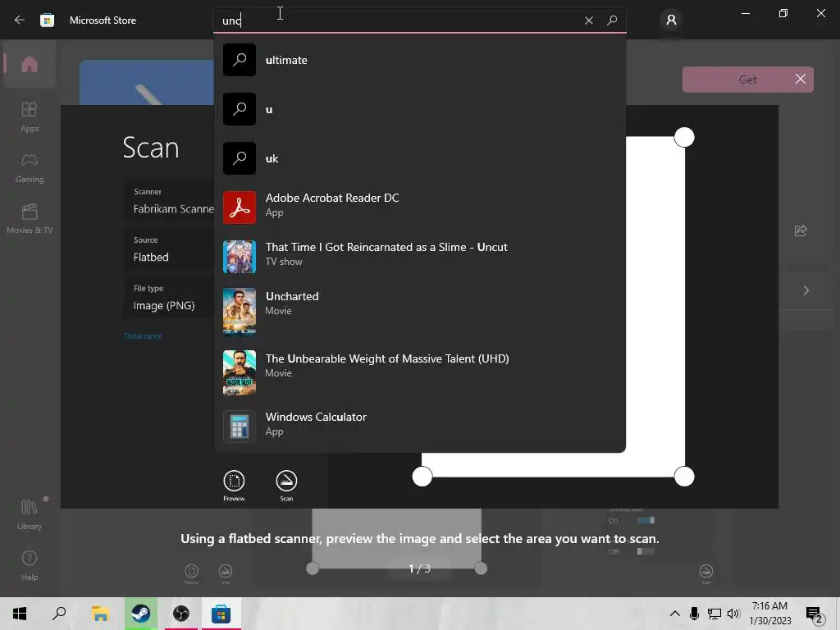This screenshot has width=840, height=630.
Task: Open the File type Image (PNG) dropdown
Action: (169, 298)
